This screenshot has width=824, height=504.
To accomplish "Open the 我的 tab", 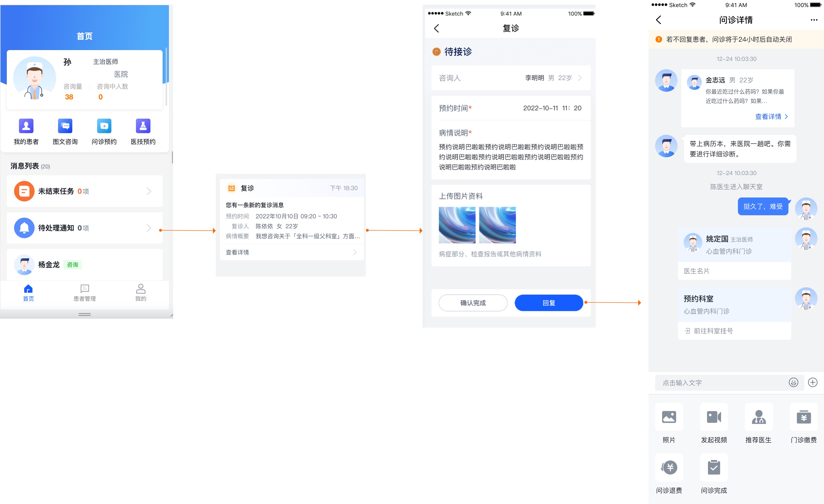I will pos(140,293).
